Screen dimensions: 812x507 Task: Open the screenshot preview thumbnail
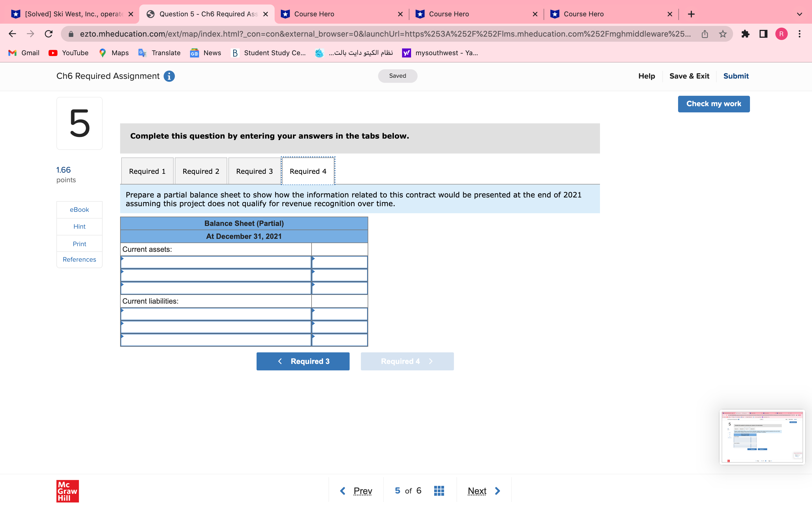(762, 437)
